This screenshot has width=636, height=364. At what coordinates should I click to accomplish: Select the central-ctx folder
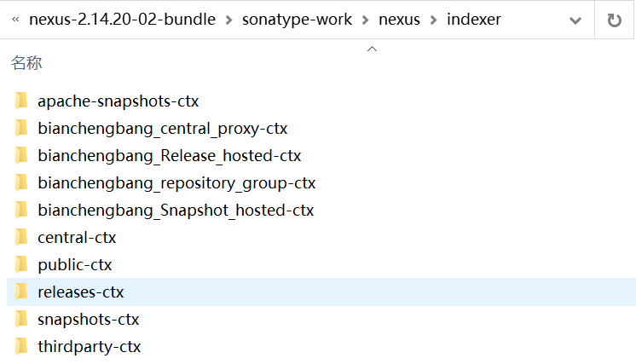point(77,238)
